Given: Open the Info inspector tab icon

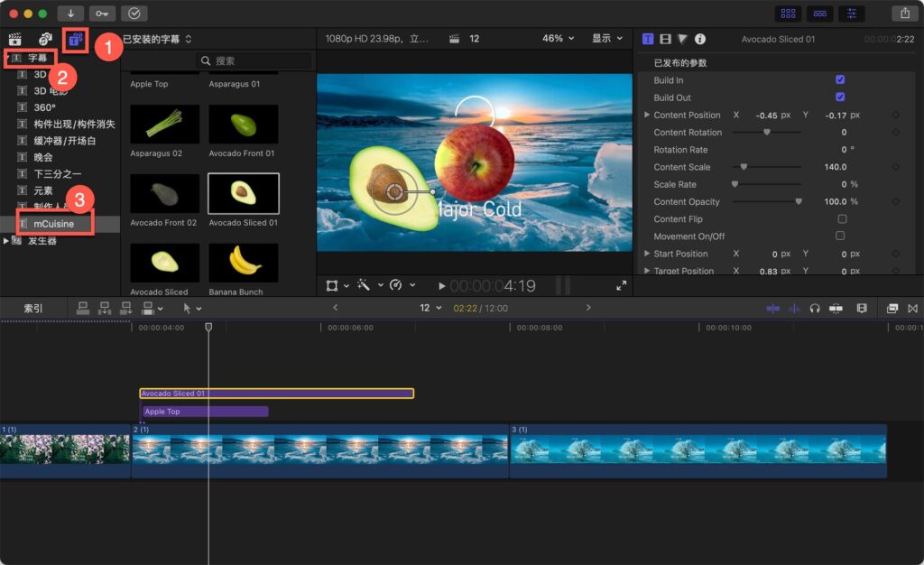Looking at the screenshot, I should [x=700, y=40].
